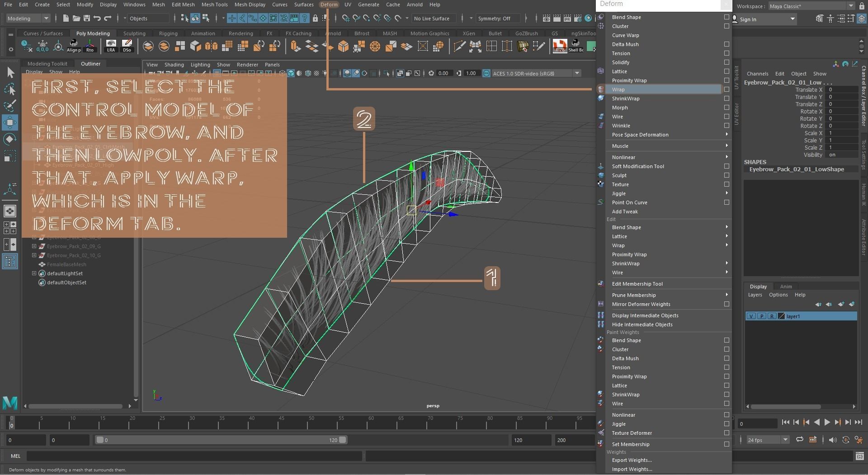Open the Mesh Tools menu
The image size is (868, 475).
click(214, 5)
